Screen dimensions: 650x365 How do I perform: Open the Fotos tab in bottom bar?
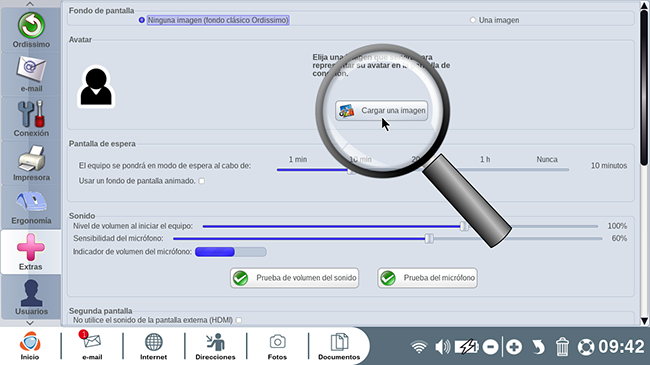tap(277, 347)
